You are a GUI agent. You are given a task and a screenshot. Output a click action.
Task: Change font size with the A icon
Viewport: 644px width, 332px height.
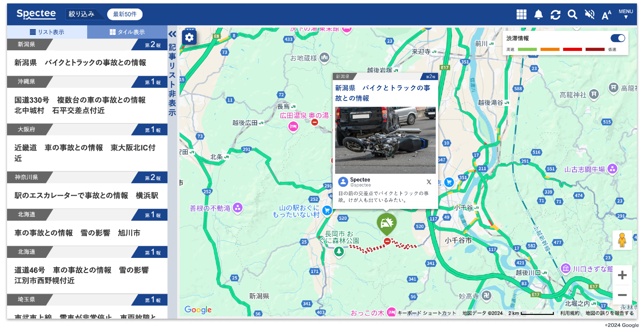[x=606, y=14]
